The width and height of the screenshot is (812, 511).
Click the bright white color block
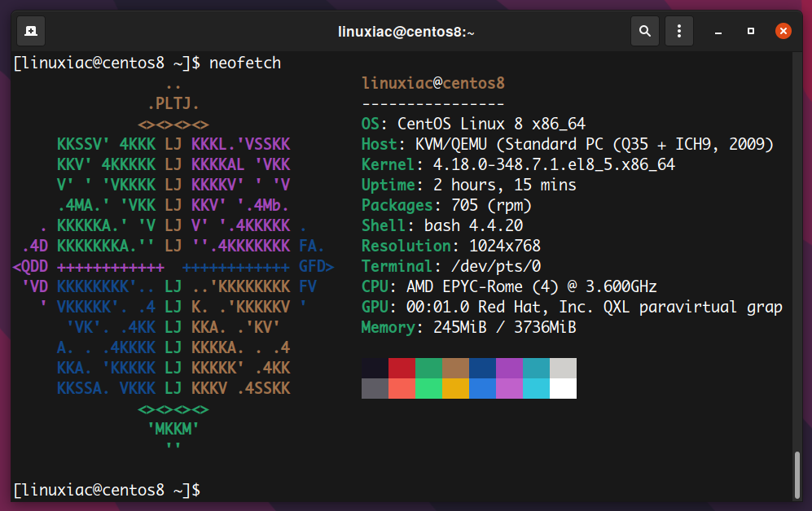564,388
